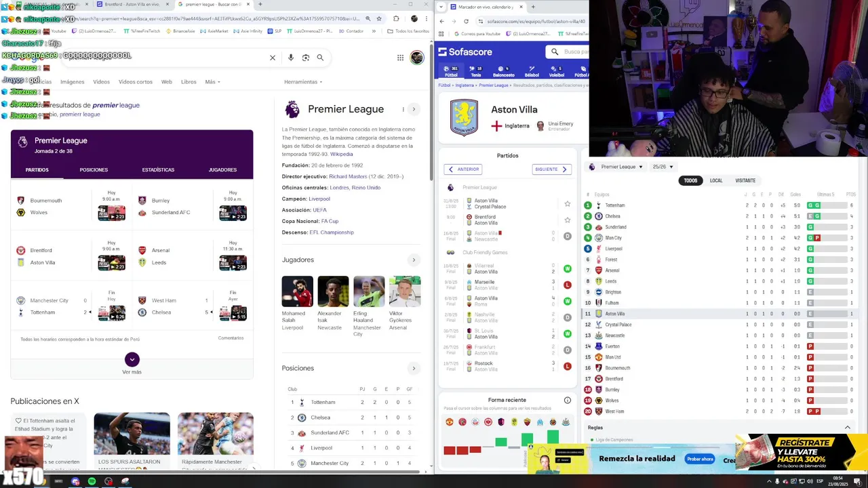Click the SIGUIENTE matches button
This screenshot has height=488, width=868.
[x=552, y=169]
